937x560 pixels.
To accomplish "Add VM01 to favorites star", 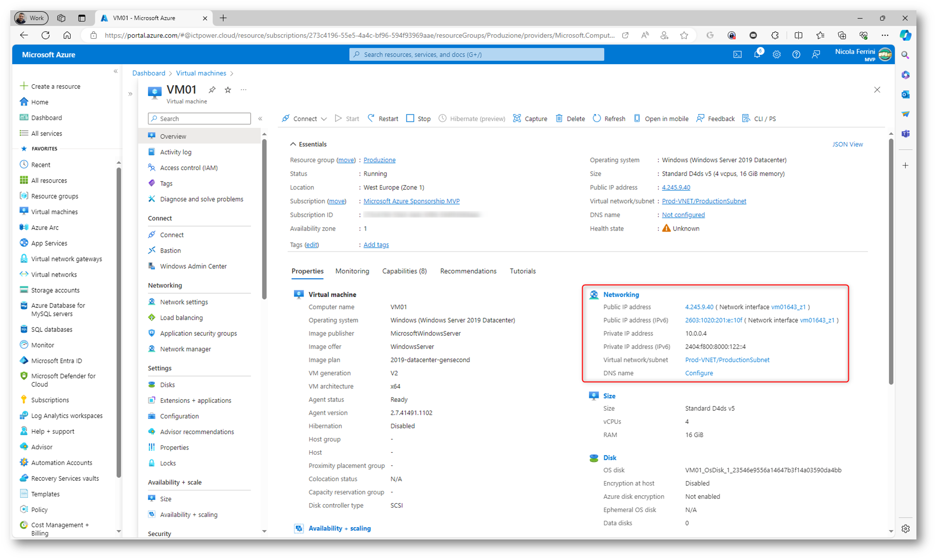I will point(228,90).
